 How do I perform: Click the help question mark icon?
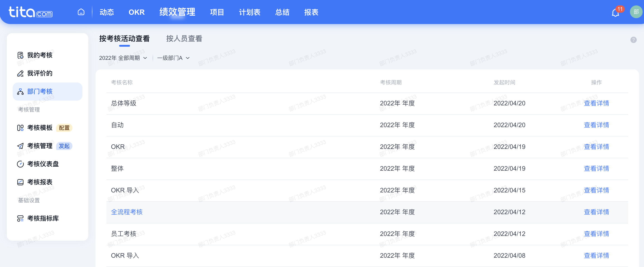(x=633, y=40)
